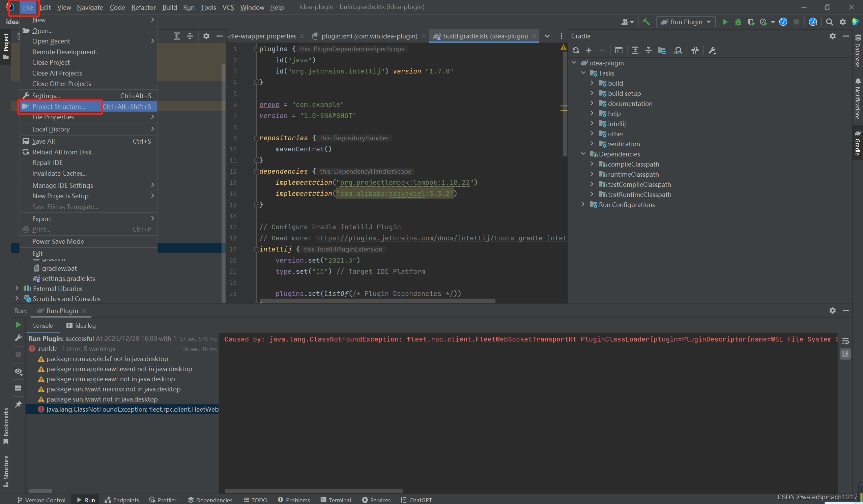
Task: Click the Debug bug icon in toolbar
Action: (738, 22)
